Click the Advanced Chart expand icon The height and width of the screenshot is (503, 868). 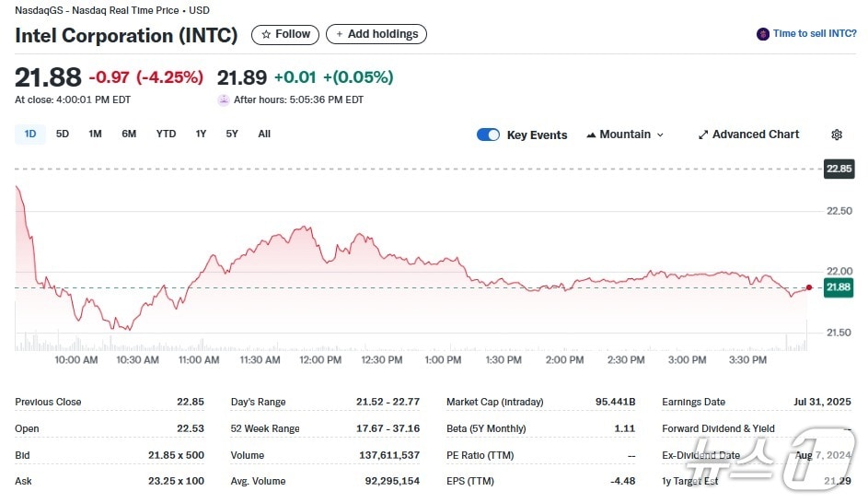pos(703,135)
